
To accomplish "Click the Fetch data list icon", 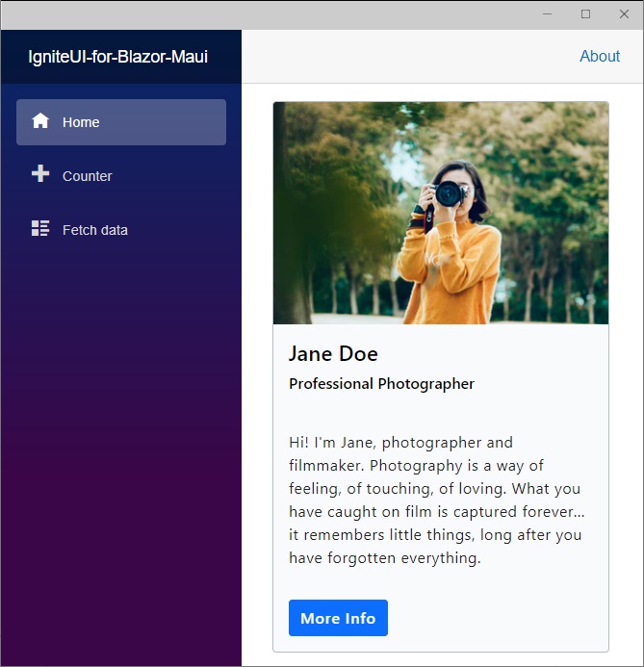I will 40,228.
